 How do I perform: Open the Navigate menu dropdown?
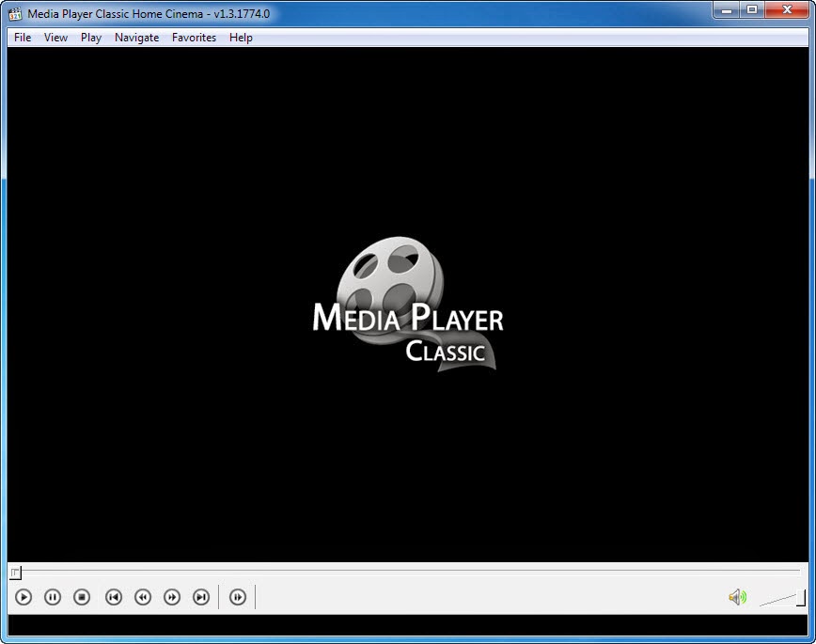pos(136,38)
